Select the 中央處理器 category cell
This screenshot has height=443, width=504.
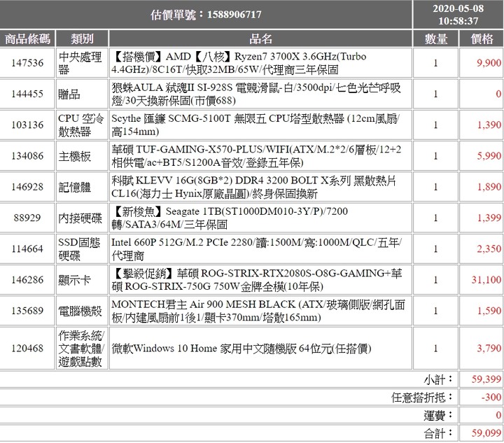click(x=82, y=63)
